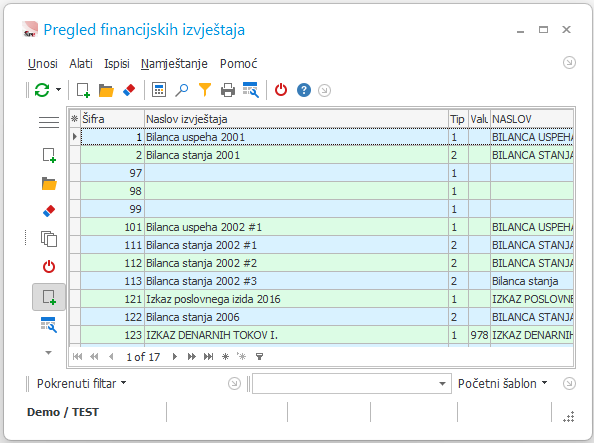Viewport: 594px width, 443px height.
Task: Select row Bilanca stanja 2002 #2
Action: pyautogui.click(x=321, y=263)
